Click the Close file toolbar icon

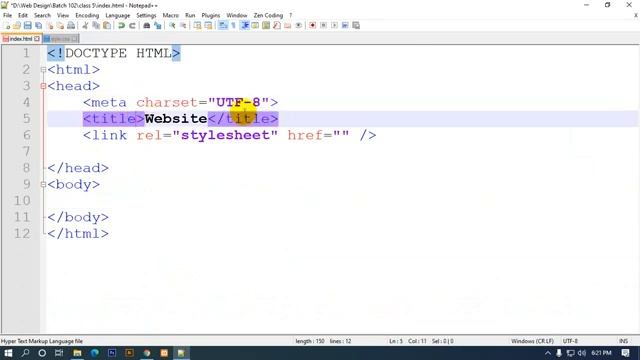[x=50, y=25]
